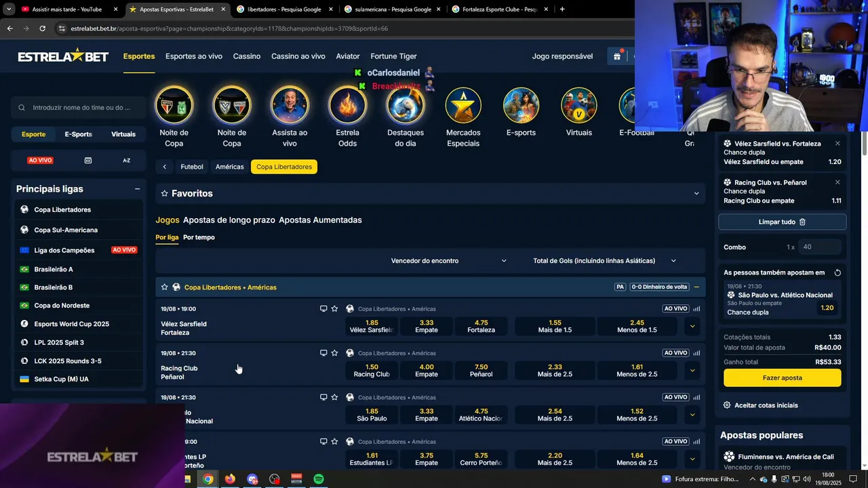The image size is (868, 488).
Task: Collapse the Favoritos section
Action: point(696,194)
